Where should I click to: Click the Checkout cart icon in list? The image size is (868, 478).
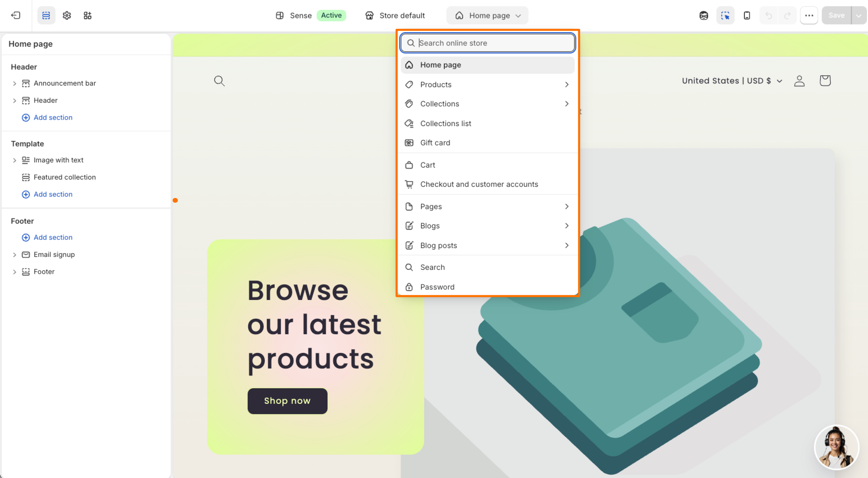(409, 184)
